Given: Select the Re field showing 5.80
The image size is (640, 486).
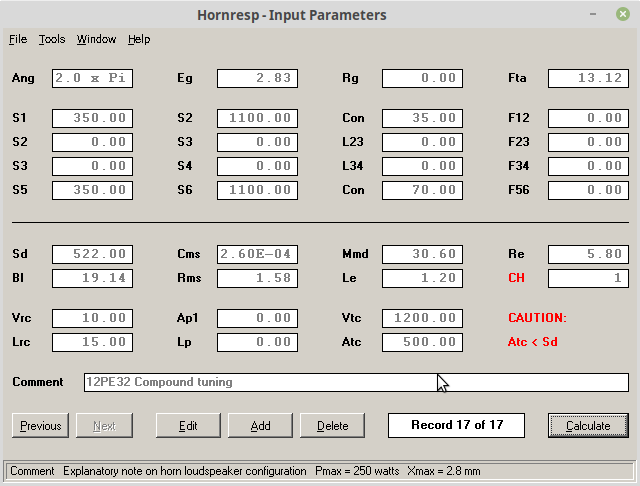Looking at the screenshot, I should [x=588, y=254].
